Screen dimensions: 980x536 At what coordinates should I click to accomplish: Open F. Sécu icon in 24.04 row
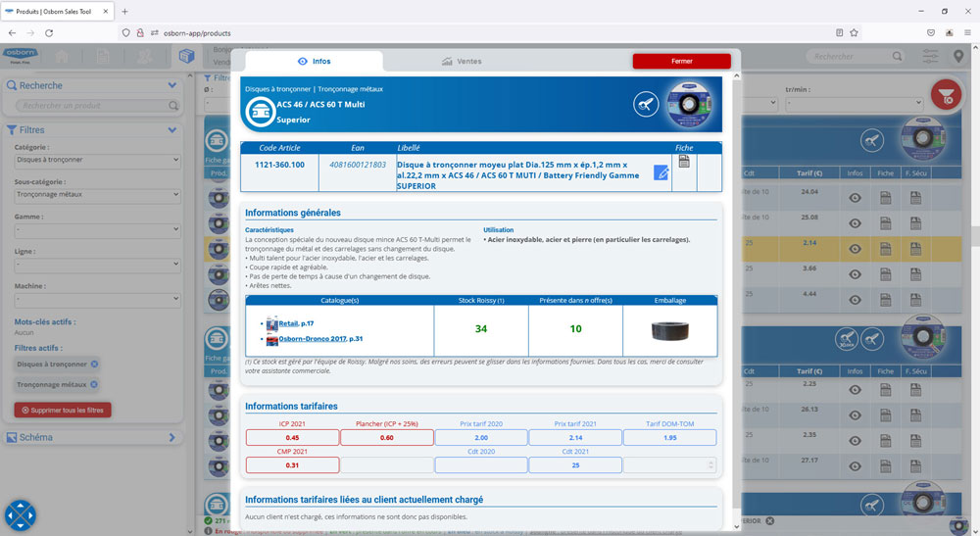pyautogui.click(x=915, y=198)
